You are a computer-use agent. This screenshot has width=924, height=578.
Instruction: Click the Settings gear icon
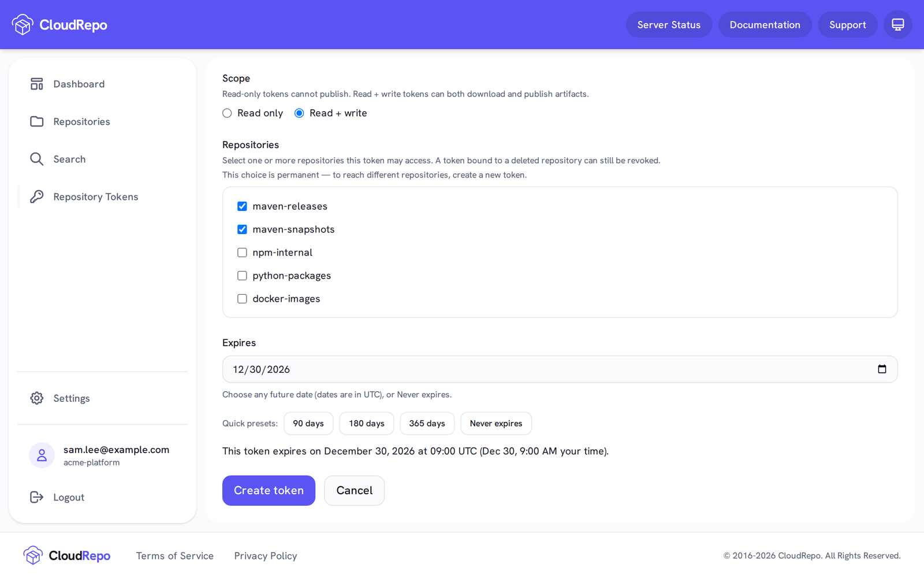pyautogui.click(x=37, y=398)
